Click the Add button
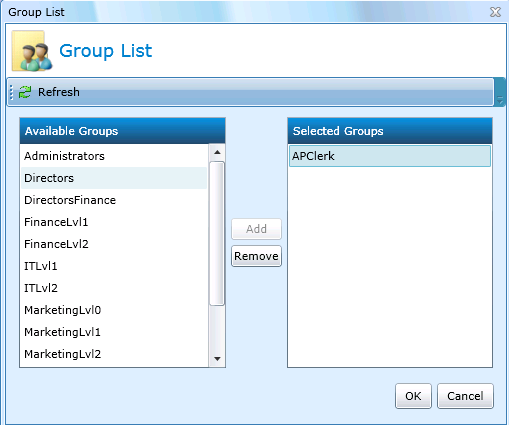The height and width of the screenshot is (425, 509). click(x=256, y=229)
